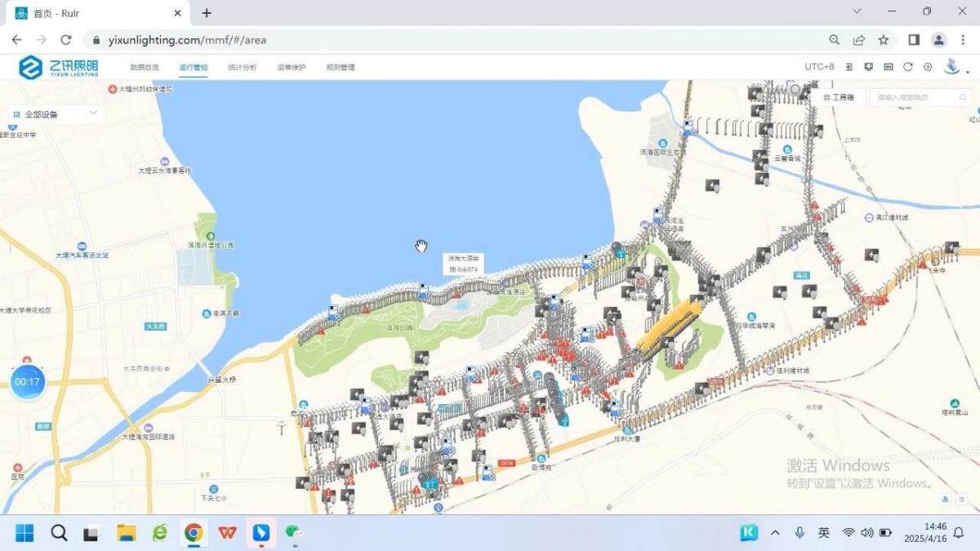This screenshot has width=980, height=551.
Task: Click the Yixun Lighting logo
Action: (x=58, y=67)
